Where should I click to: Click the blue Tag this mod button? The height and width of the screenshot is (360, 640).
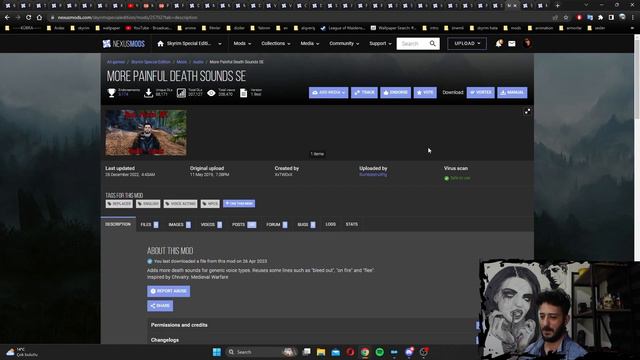click(x=239, y=204)
